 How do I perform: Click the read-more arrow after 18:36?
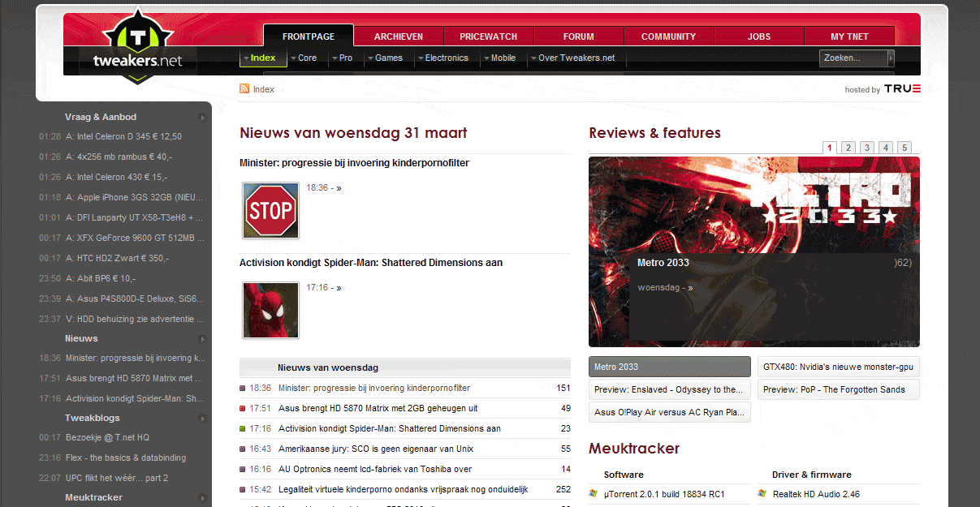pos(339,188)
